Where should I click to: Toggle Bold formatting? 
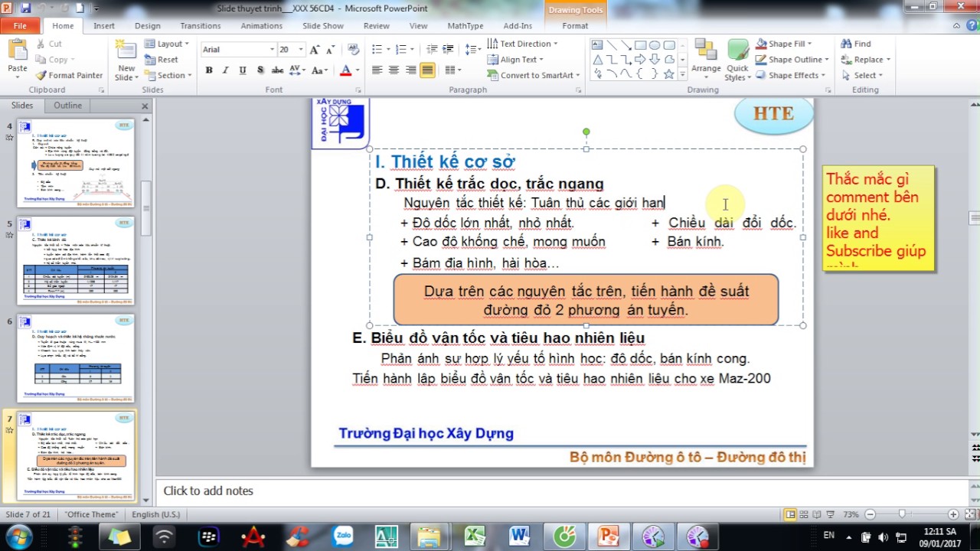tap(208, 70)
